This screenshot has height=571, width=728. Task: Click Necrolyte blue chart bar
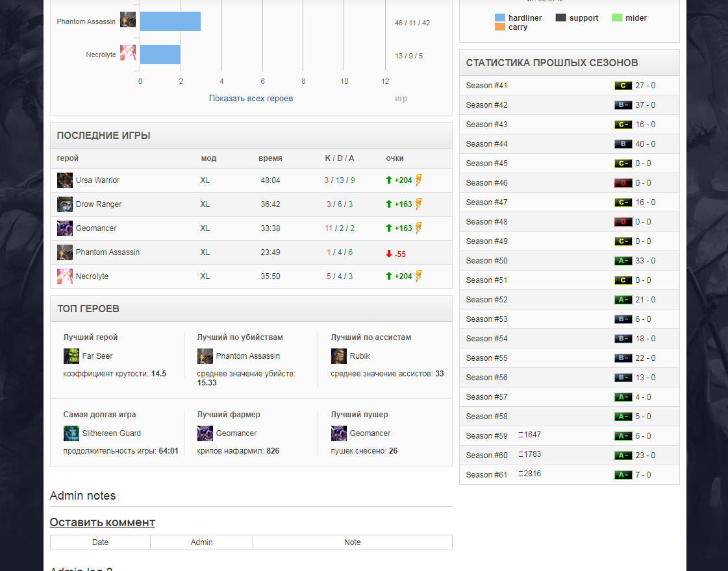160,55
